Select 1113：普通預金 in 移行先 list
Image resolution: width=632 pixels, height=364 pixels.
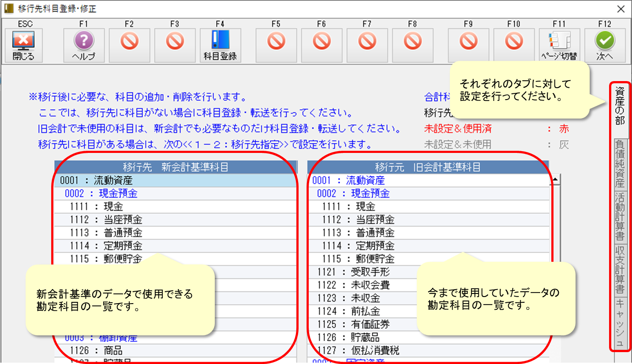pyautogui.click(x=175, y=233)
